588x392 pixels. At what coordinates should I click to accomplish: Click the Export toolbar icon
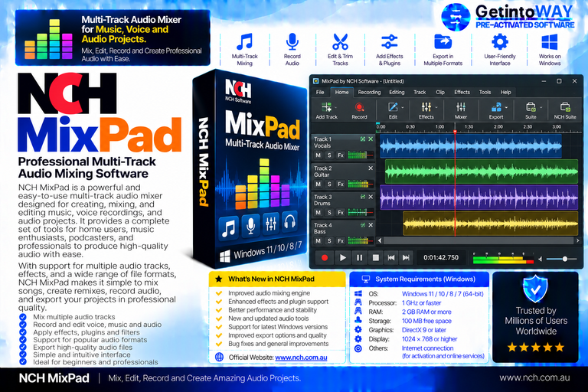[496, 107]
